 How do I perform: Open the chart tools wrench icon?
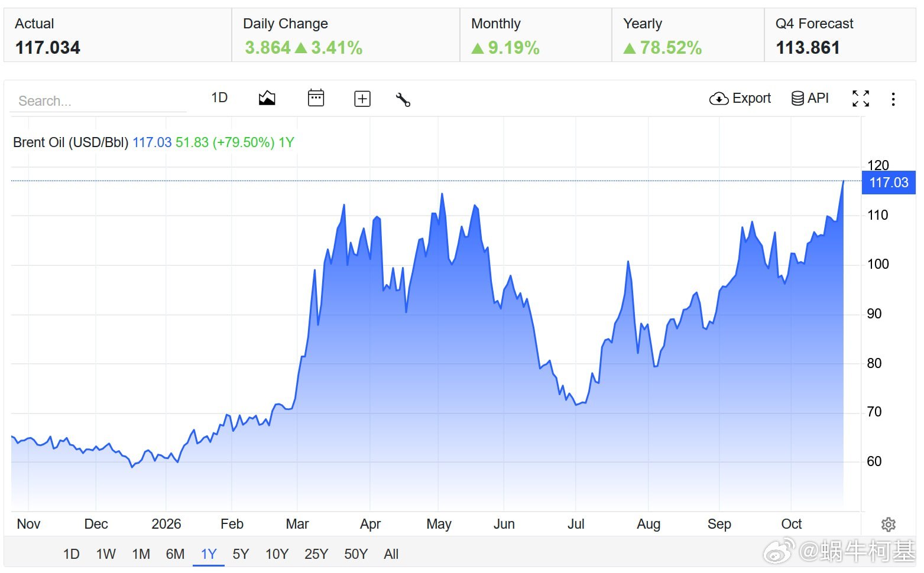403,99
